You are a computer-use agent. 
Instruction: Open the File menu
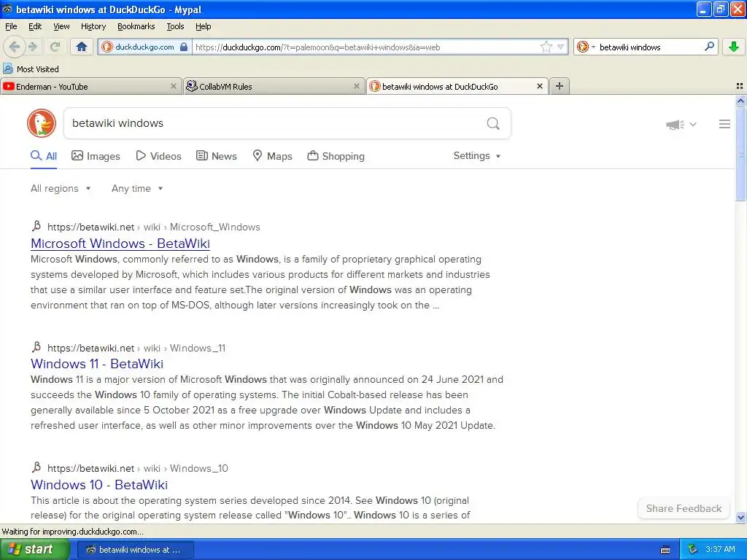point(11,26)
